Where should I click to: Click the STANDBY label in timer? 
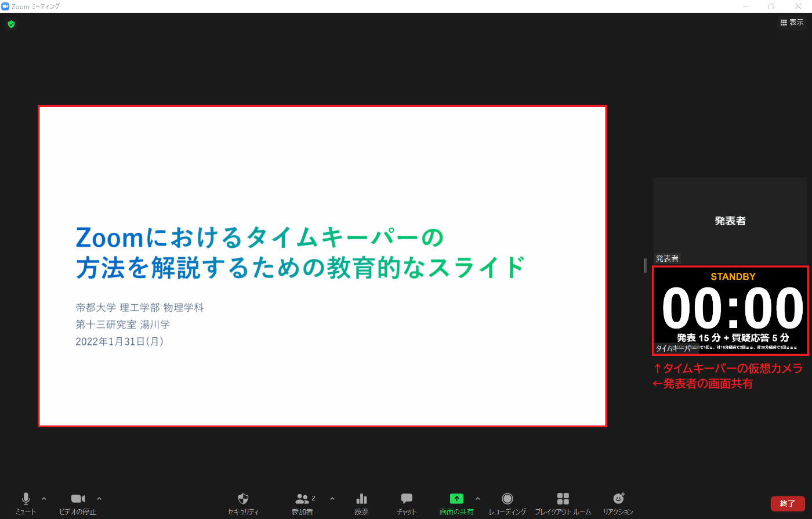tap(733, 277)
